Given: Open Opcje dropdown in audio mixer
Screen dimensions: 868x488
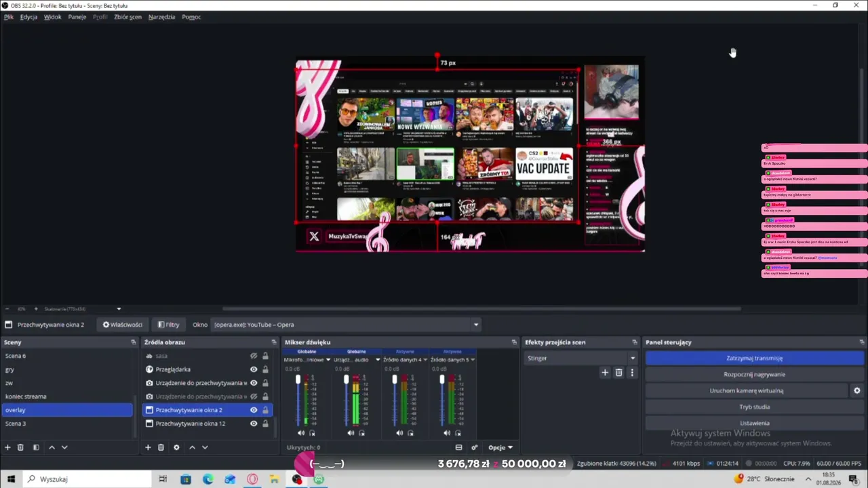Looking at the screenshot, I should [500, 447].
